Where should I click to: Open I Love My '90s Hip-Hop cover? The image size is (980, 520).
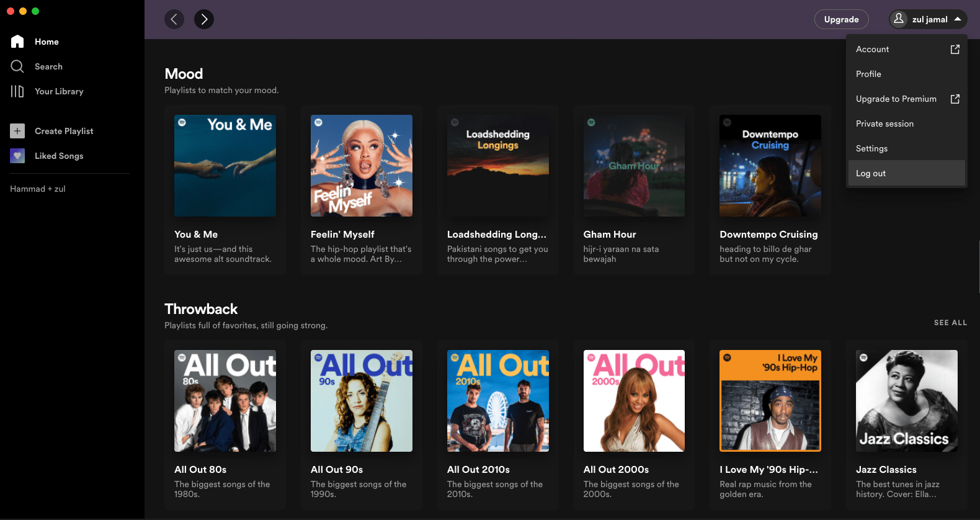click(770, 401)
